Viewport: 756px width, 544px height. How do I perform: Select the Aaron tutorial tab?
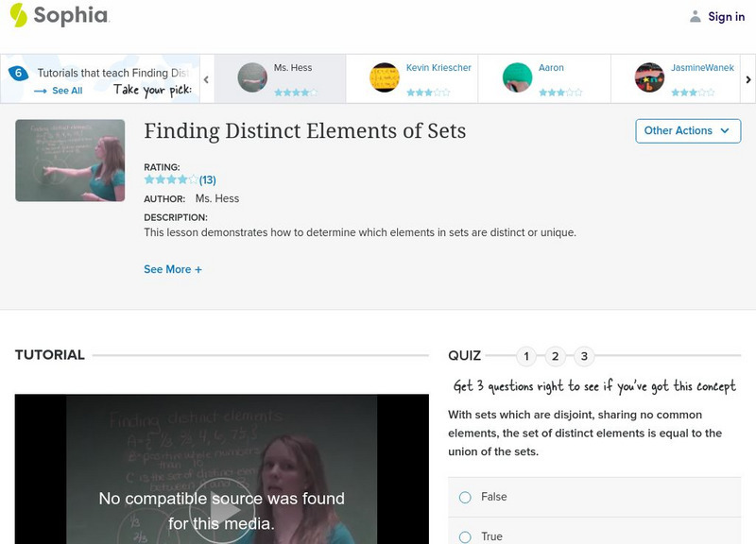click(545, 78)
